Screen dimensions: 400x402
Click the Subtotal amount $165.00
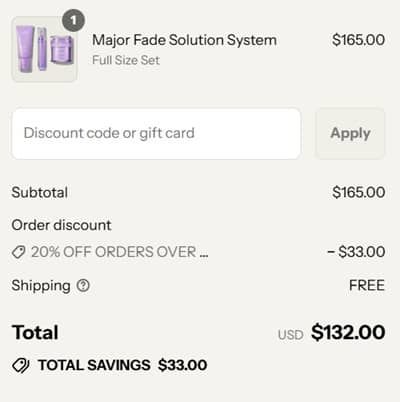359,192
